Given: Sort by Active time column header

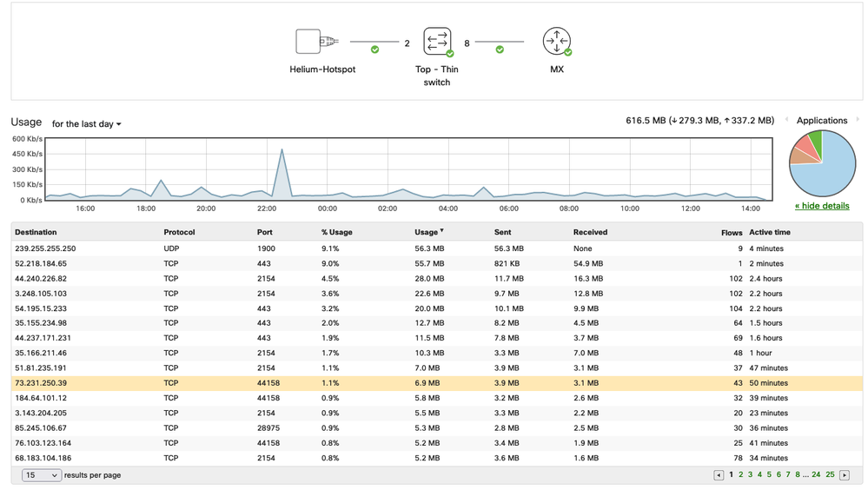Looking at the screenshot, I should pos(770,232).
